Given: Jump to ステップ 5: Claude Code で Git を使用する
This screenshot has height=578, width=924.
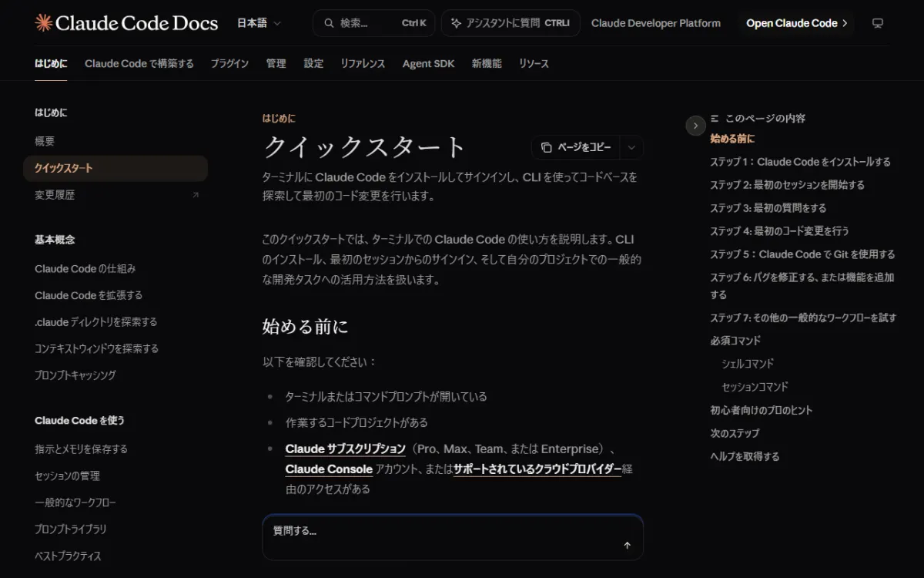Looking at the screenshot, I should point(802,254).
